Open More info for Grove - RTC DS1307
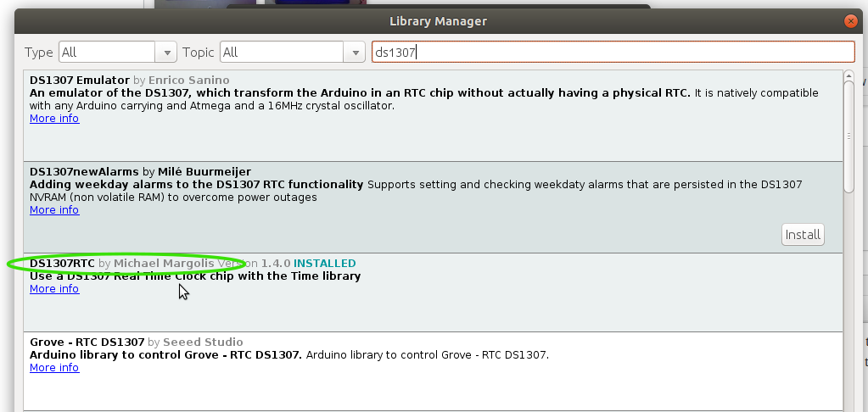The width and height of the screenshot is (868, 412). (x=54, y=368)
